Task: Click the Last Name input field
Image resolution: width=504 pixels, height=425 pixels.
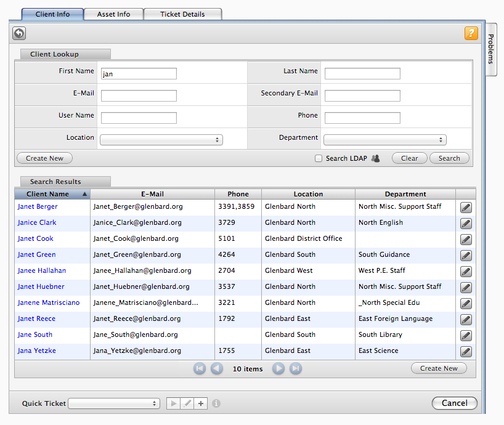Action: 362,74
